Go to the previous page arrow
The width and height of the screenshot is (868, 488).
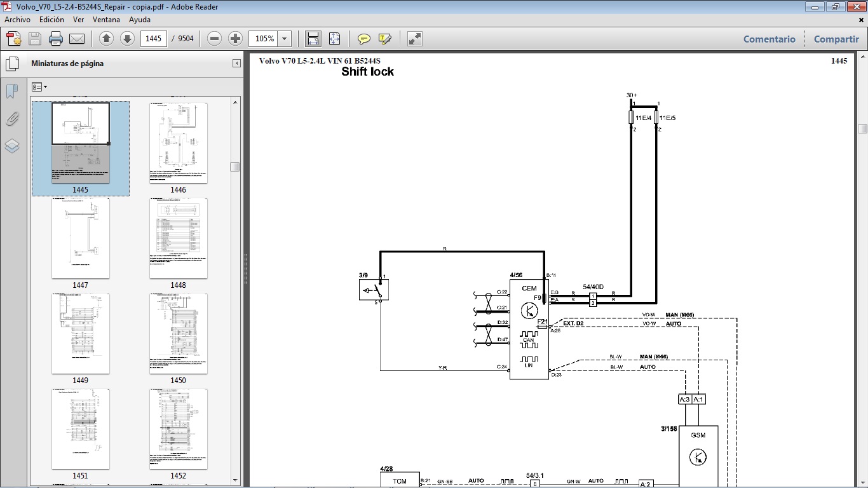point(106,39)
